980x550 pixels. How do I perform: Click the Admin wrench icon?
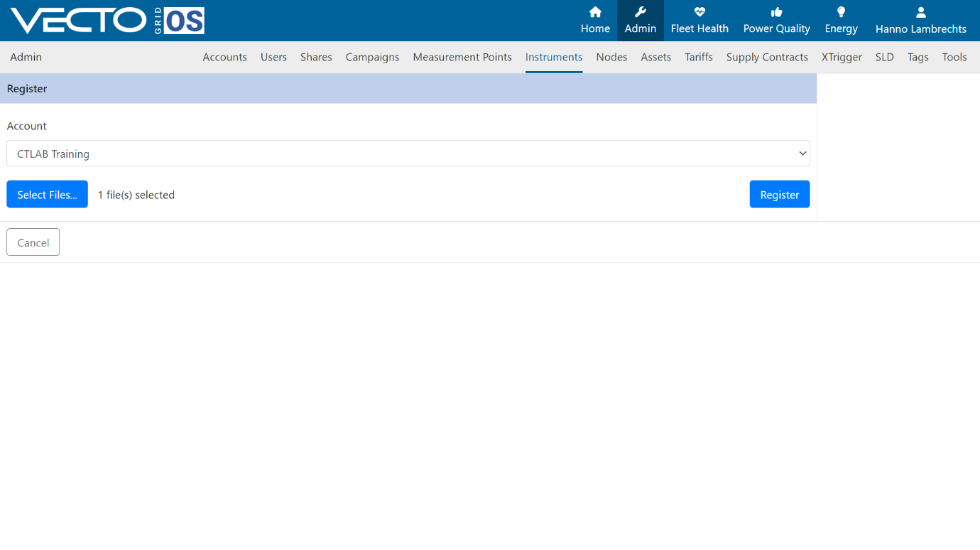click(640, 12)
